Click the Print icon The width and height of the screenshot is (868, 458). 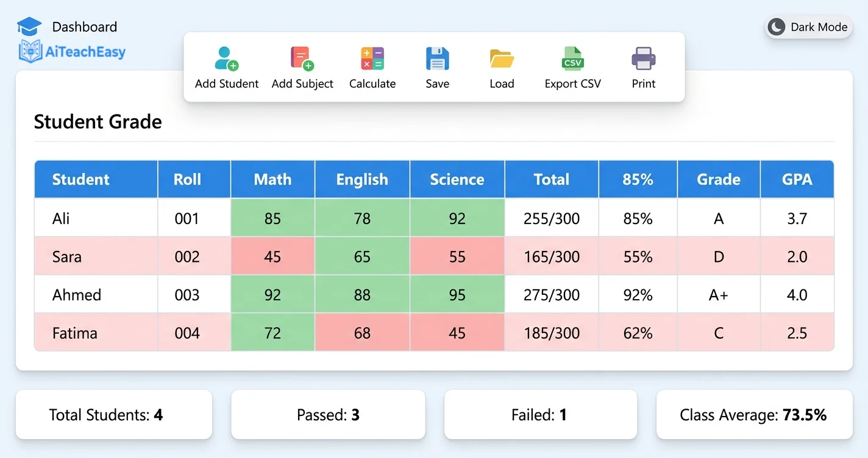(x=643, y=58)
